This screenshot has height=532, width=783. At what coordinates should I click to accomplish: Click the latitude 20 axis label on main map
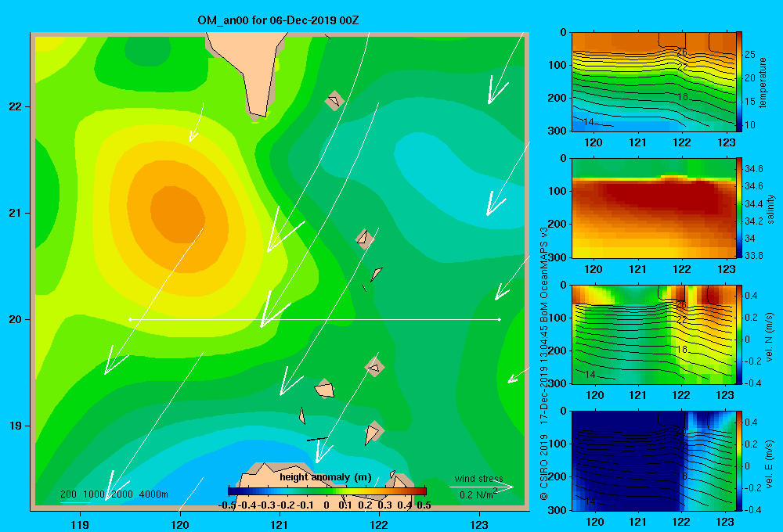point(16,319)
